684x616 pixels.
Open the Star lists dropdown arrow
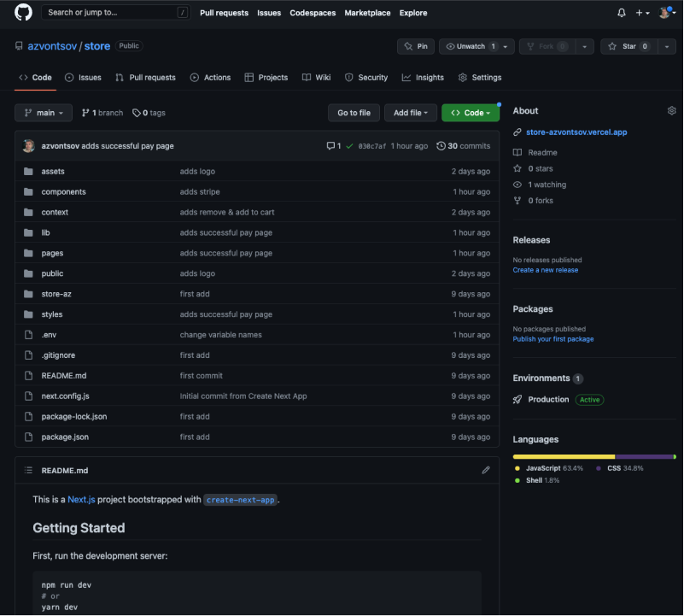pyautogui.click(x=667, y=47)
